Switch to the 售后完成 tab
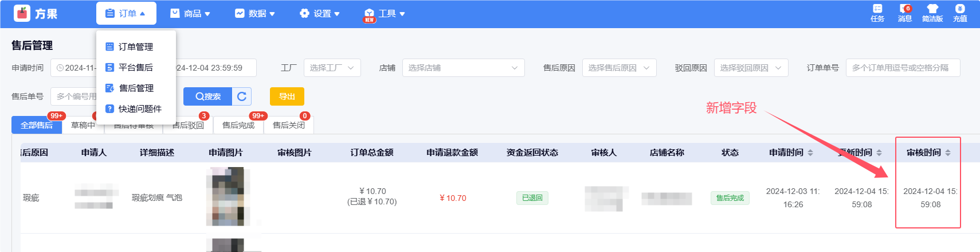The width and height of the screenshot is (980, 252). click(x=238, y=125)
